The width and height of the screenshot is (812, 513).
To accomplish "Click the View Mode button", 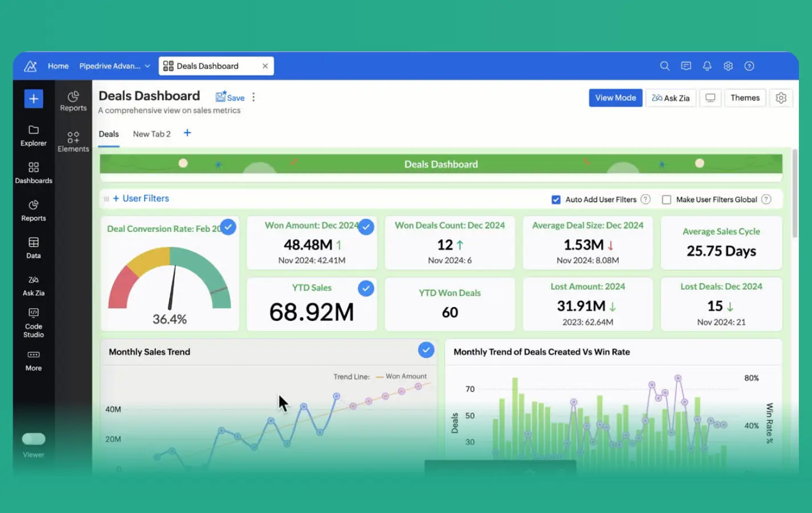I will (615, 98).
